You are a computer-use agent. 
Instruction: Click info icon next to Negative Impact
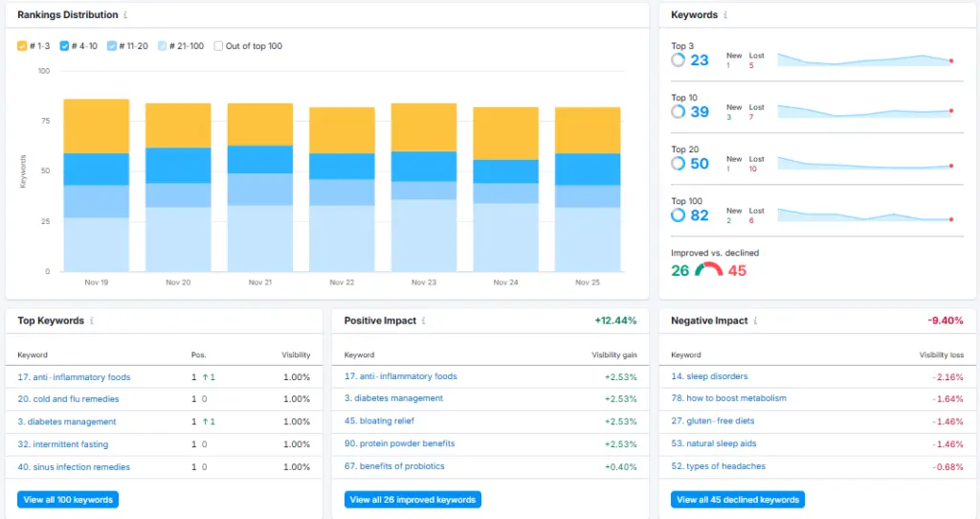pos(755,321)
